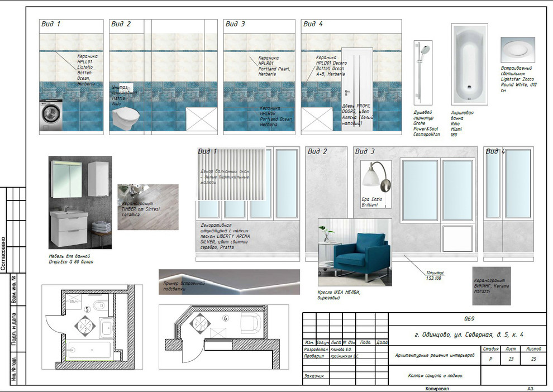Click the project number 069 in title block

pyautogui.click(x=468, y=319)
